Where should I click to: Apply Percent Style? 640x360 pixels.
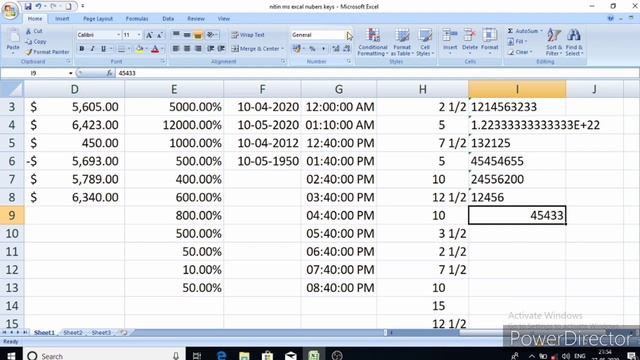(312, 49)
